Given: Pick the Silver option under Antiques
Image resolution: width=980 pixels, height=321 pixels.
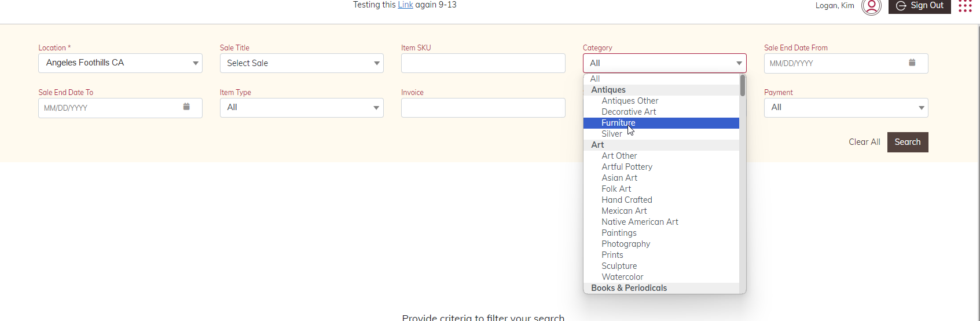Looking at the screenshot, I should click(612, 134).
